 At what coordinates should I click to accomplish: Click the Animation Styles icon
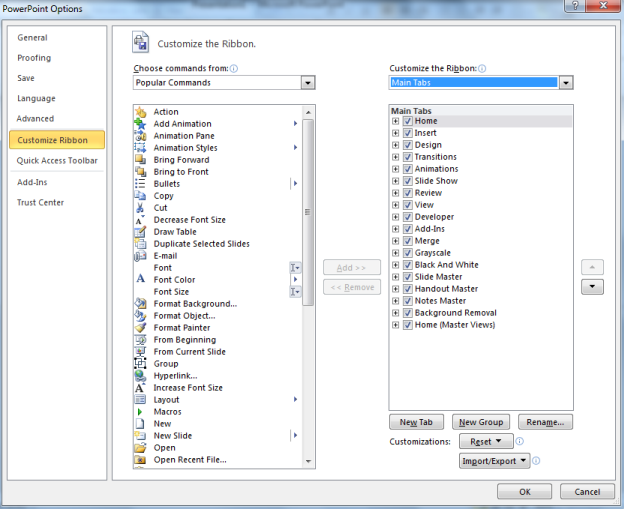click(x=140, y=148)
